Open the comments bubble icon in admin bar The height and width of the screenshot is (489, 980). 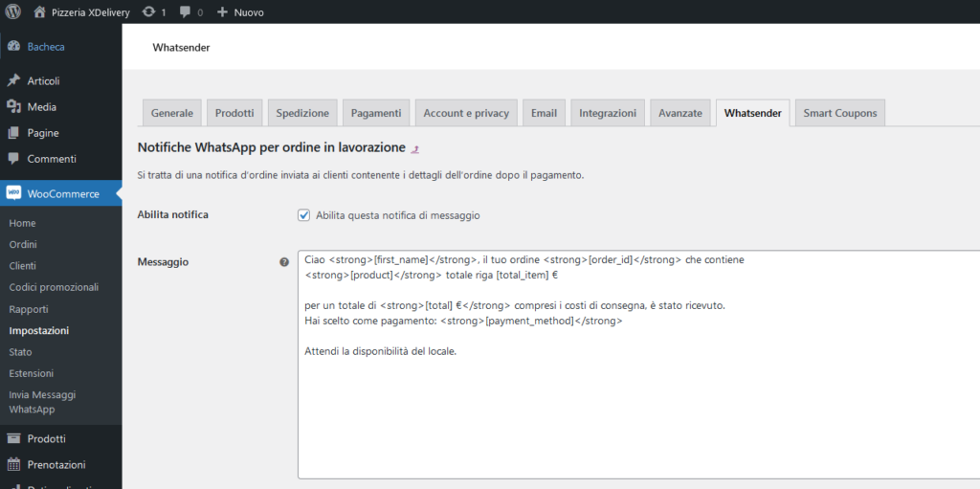(185, 11)
